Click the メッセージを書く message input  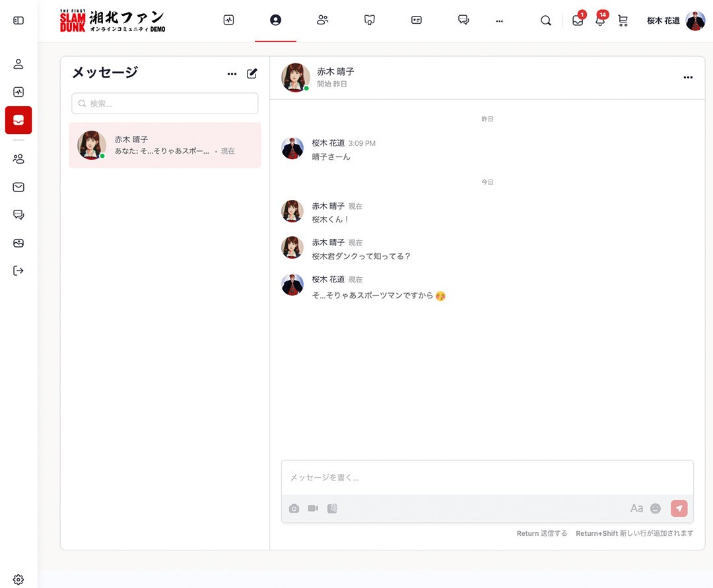[487, 478]
